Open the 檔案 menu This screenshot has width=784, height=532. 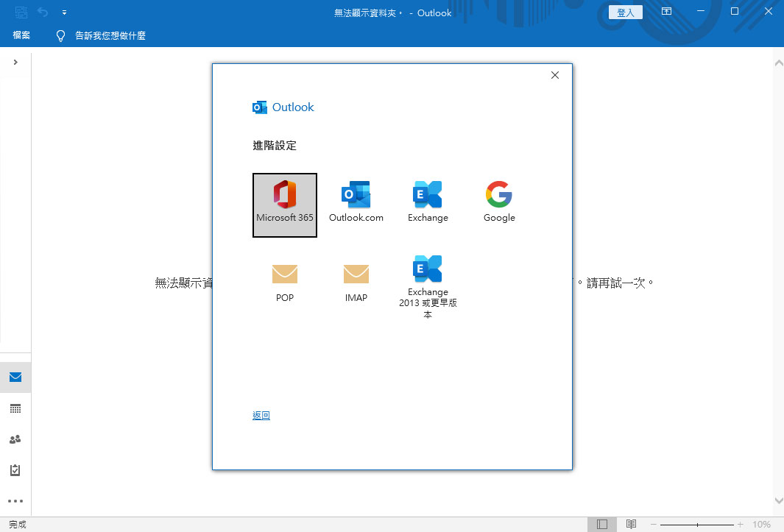(x=21, y=35)
